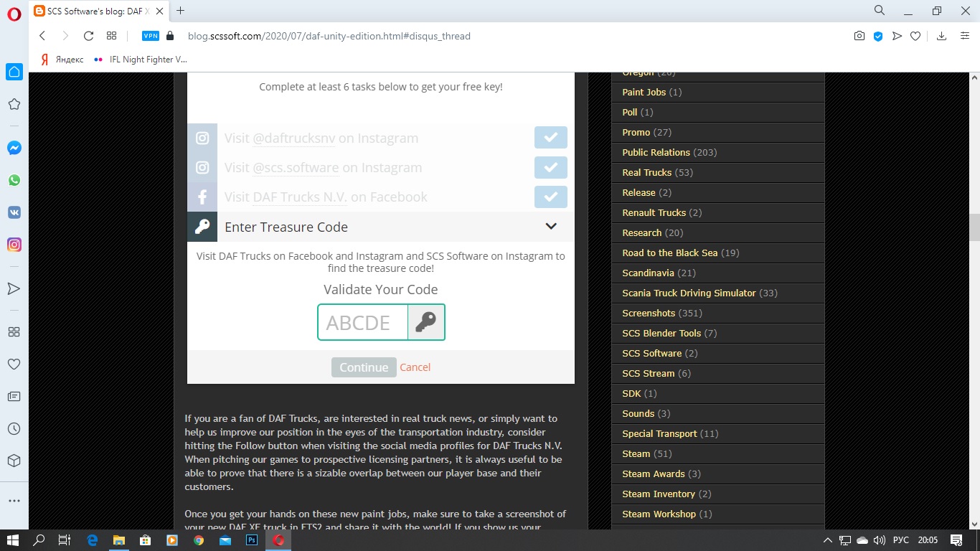The width and height of the screenshot is (980, 551).
Task: Collapse the Enter Treasure Code section
Action: pyautogui.click(x=550, y=227)
